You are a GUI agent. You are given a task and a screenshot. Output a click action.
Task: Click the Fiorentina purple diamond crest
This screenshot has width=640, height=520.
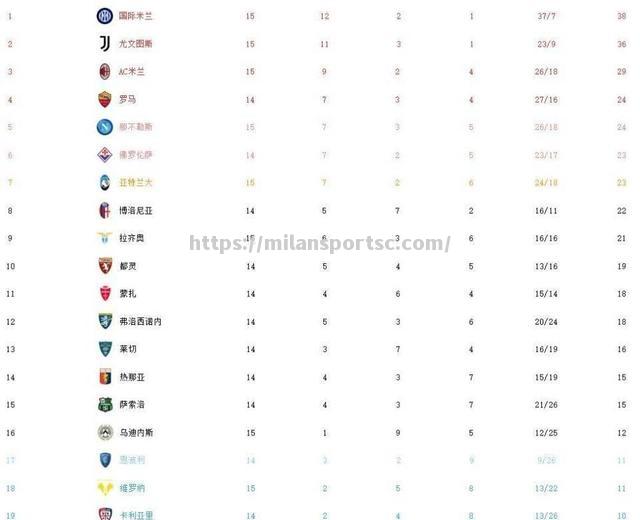point(104,155)
